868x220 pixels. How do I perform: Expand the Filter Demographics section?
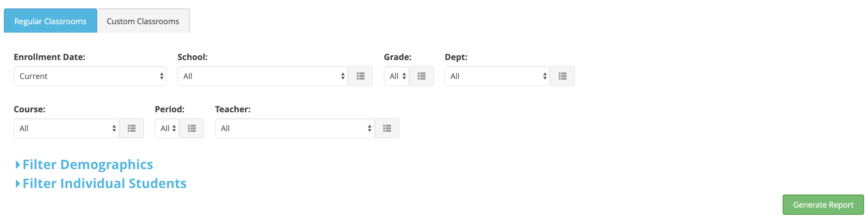coord(88,165)
